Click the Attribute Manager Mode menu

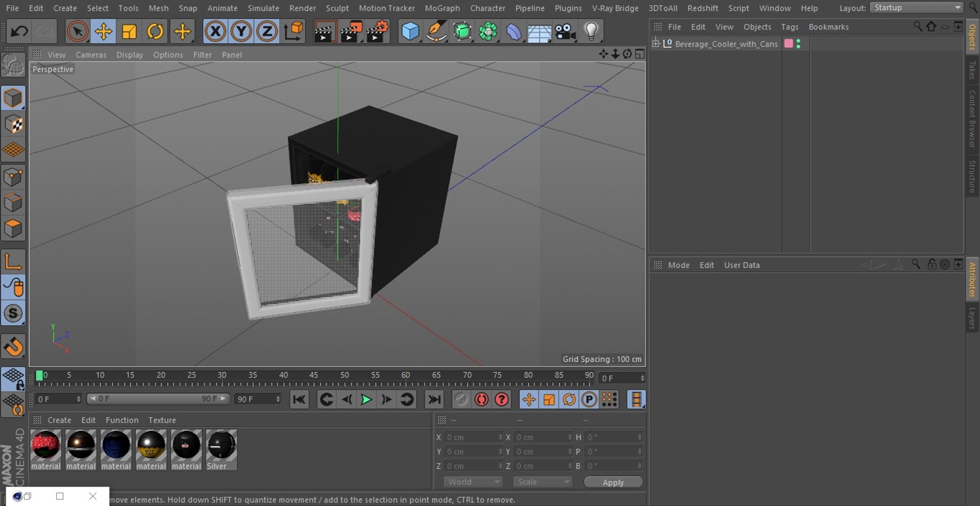pos(678,265)
